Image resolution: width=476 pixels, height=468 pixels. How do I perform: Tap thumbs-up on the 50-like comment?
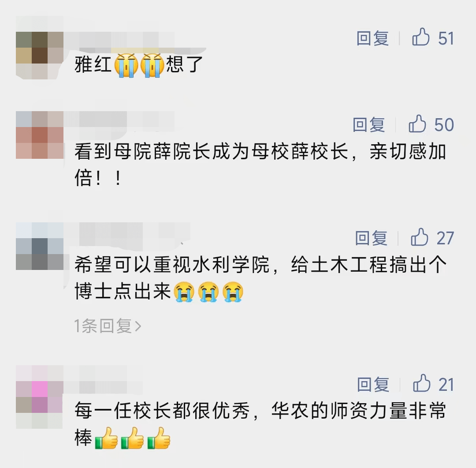pyautogui.click(x=417, y=124)
